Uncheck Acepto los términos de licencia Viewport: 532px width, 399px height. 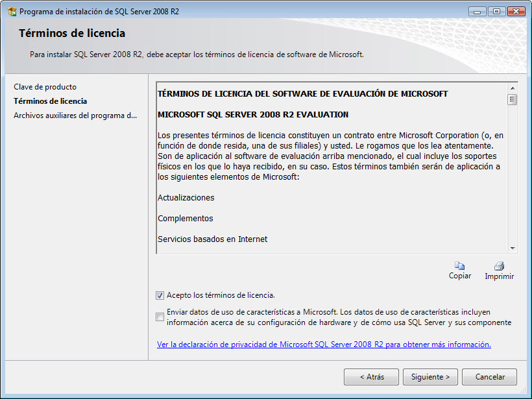click(x=160, y=295)
